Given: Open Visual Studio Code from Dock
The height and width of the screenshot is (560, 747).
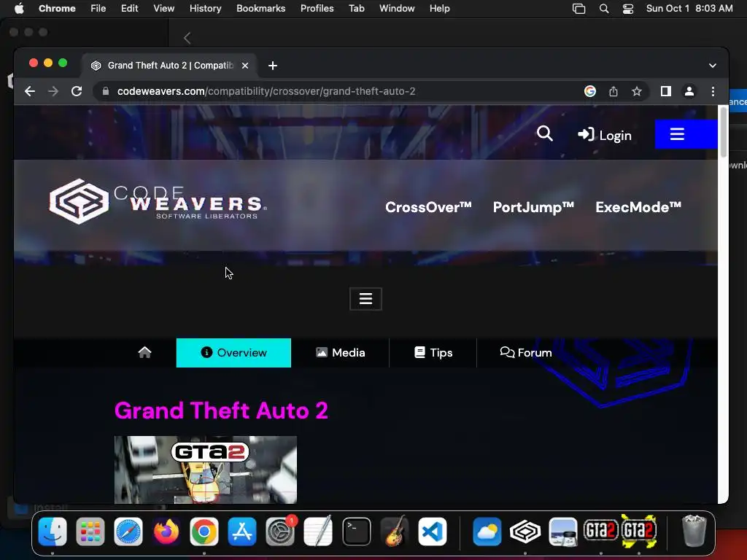Looking at the screenshot, I should click(433, 532).
